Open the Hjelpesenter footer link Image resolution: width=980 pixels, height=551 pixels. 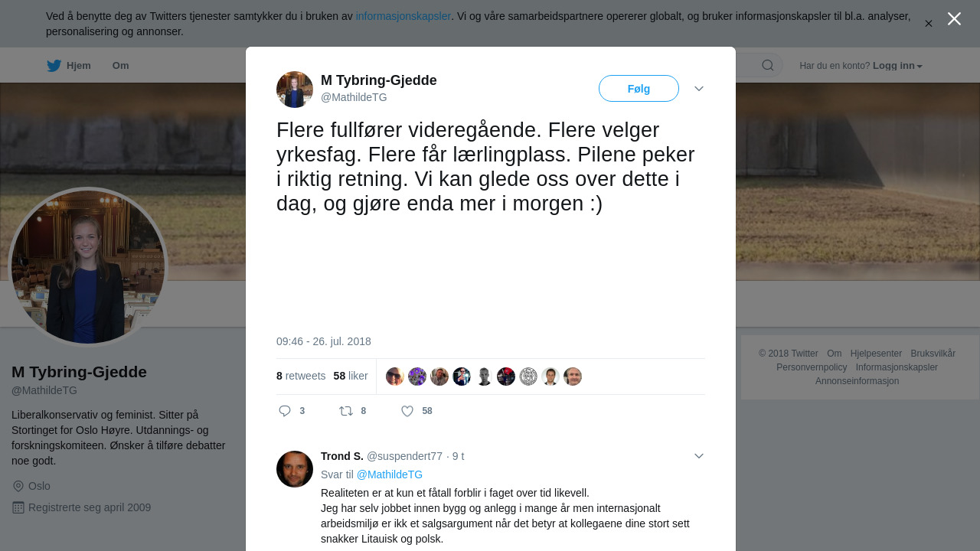pos(876,354)
